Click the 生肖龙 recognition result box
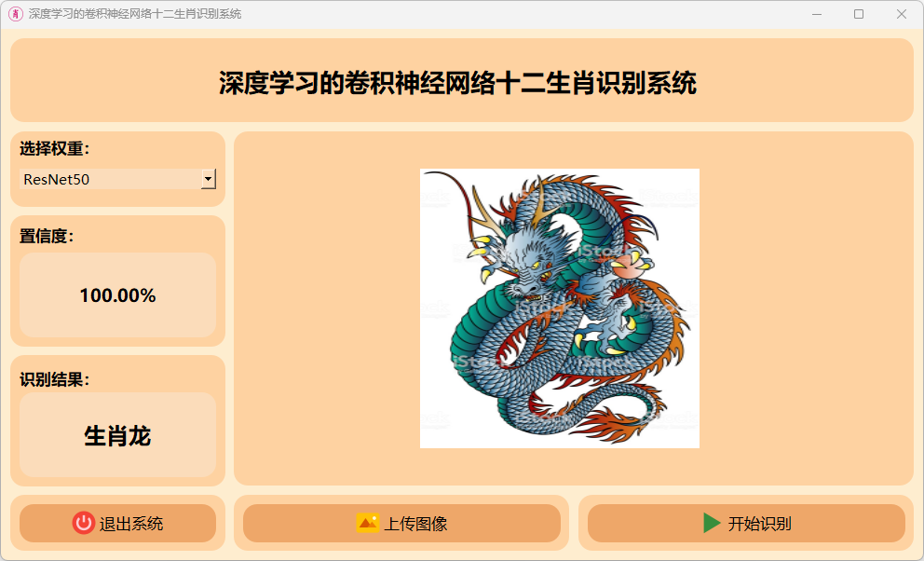The image size is (924, 561). tap(118, 435)
